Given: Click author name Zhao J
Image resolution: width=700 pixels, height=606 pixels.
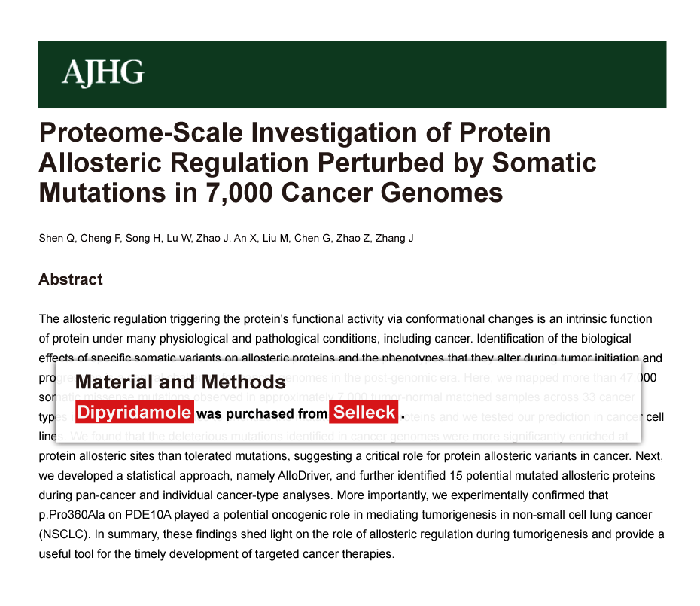Looking at the screenshot, I should 212,238.
